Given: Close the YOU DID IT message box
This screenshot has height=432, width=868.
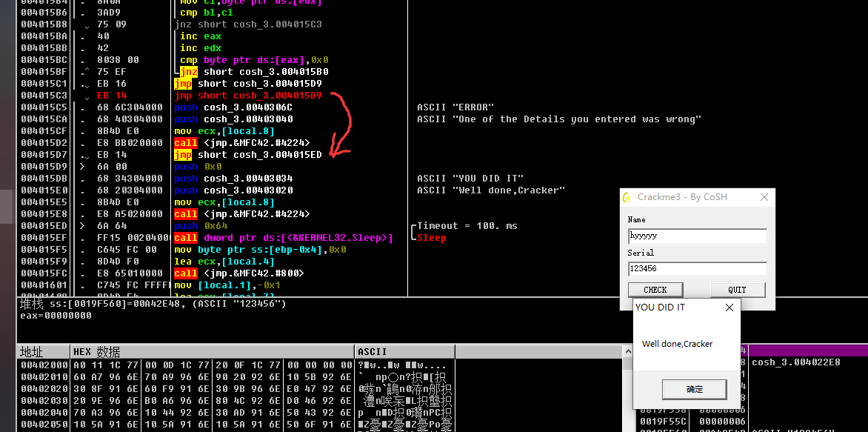Looking at the screenshot, I should pyautogui.click(x=729, y=307).
